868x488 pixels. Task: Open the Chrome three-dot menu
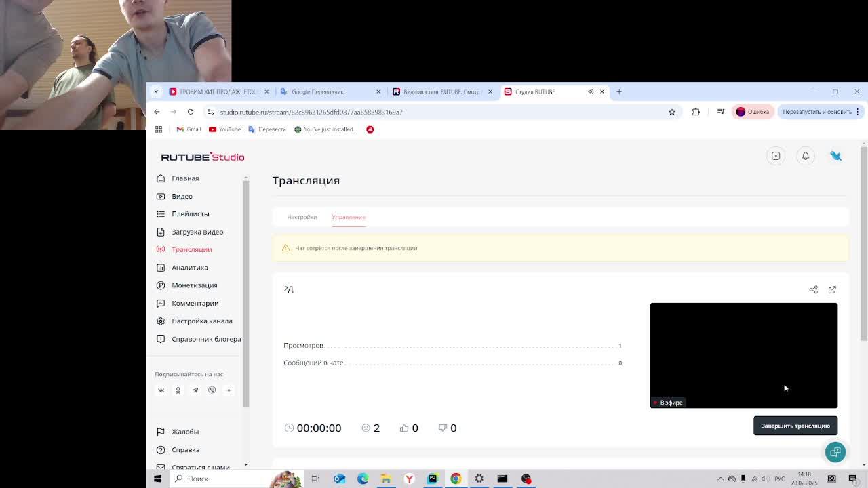858,112
